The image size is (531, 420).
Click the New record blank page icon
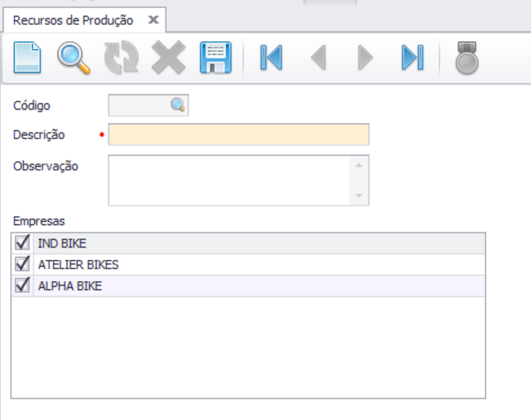(x=28, y=58)
